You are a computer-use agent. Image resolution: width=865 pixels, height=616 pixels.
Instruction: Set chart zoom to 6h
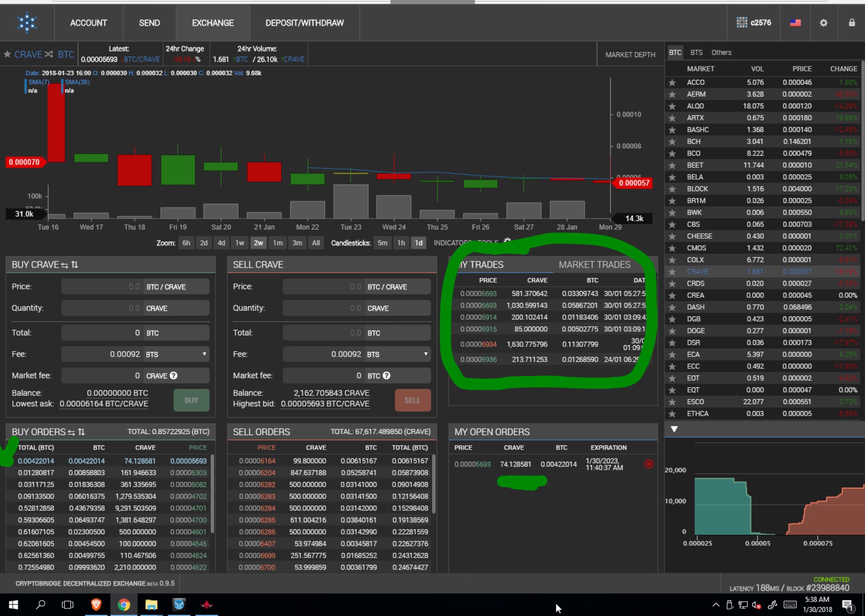(x=186, y=243)
